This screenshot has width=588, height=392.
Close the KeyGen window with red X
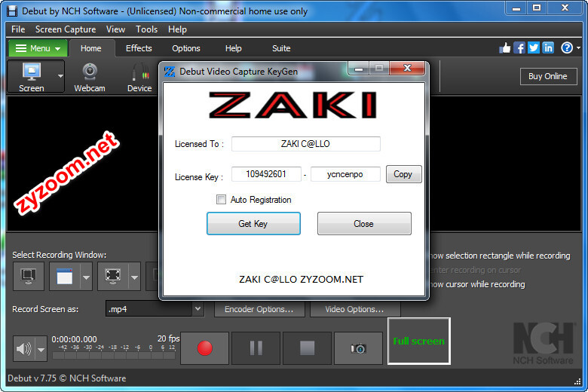coord(407,68)
